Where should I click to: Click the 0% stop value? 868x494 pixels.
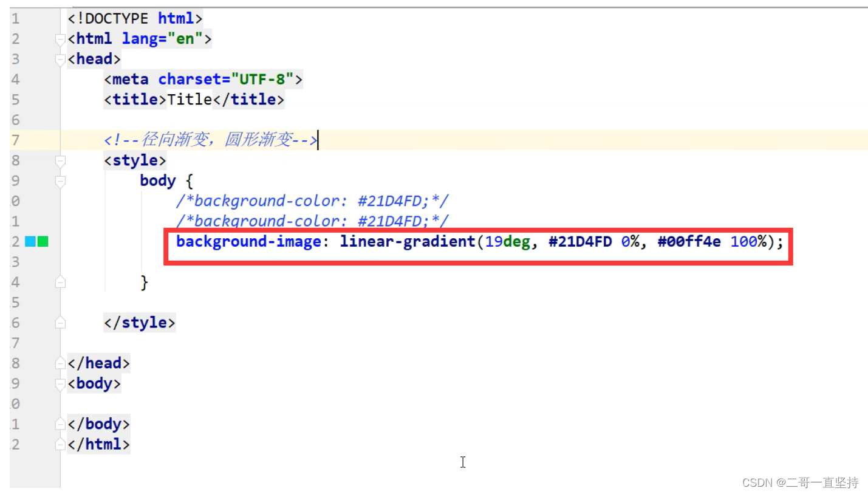coord(630,241)
